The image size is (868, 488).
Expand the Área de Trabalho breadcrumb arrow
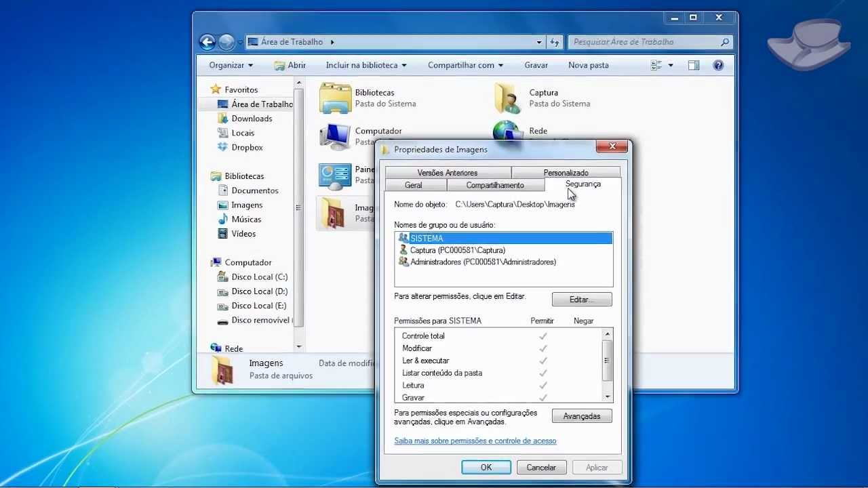(332, 42)
